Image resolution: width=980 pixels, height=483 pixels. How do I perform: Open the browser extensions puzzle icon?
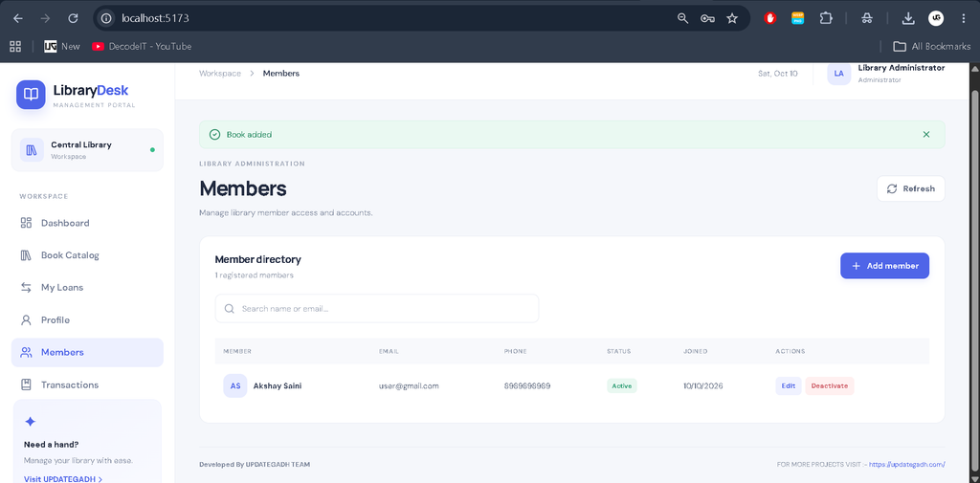coord(826,19)
